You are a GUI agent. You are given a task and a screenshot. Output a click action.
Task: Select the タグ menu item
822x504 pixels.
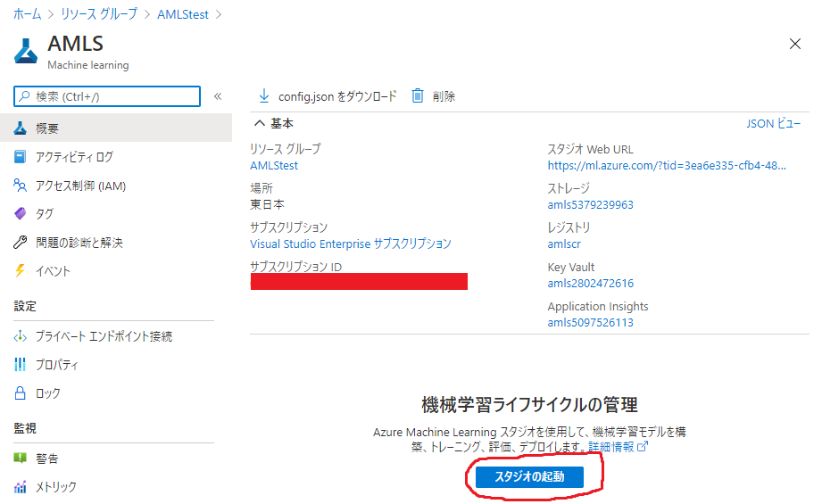pyautogui.click(x=116, y=213)
